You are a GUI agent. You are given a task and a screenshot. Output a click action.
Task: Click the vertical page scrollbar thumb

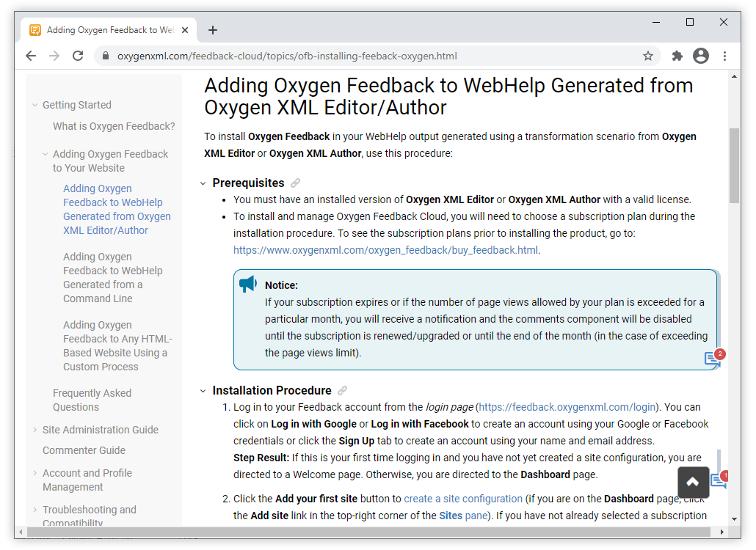[734, 166]
